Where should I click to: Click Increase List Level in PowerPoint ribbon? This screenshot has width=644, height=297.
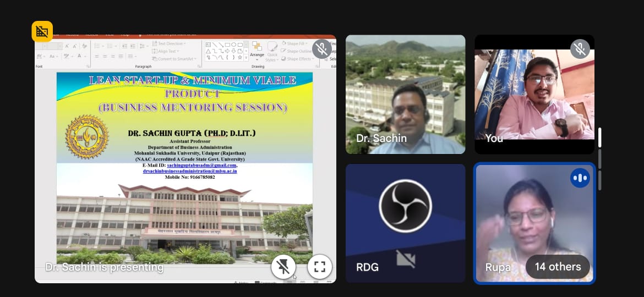[x=133, y=46]
